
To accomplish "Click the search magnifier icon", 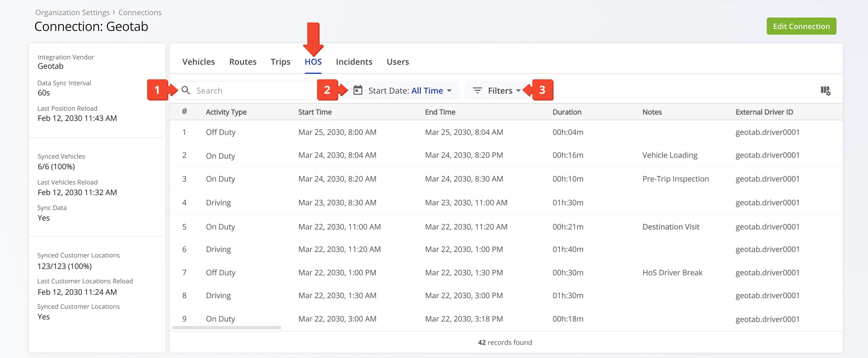I will click(x=186, y=90).
